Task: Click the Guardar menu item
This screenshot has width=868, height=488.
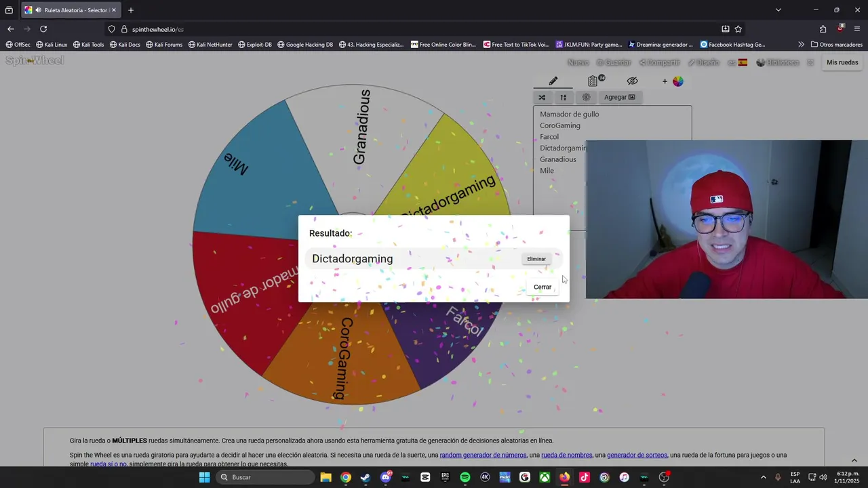Action: pos(614,62)
